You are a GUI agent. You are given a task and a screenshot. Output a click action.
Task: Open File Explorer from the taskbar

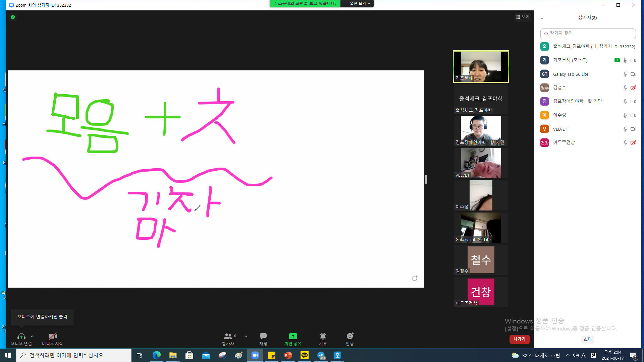(173, 355)
